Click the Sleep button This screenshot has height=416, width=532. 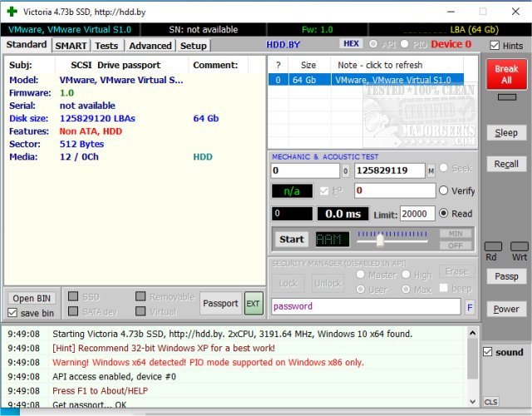506,133
